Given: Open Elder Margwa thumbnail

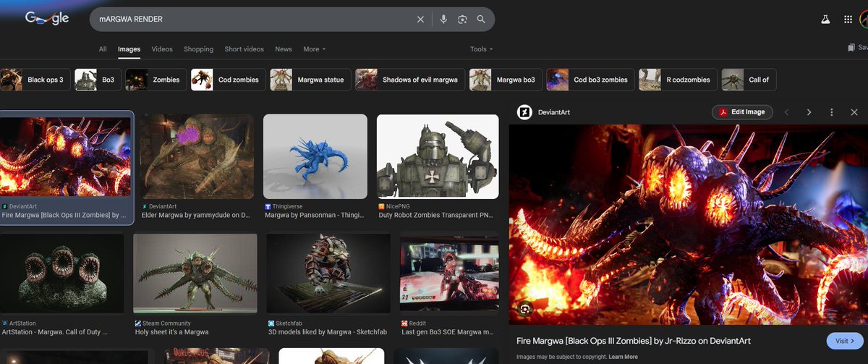Looking at the screenshot, I should pyautogui.click(x=197, y=156).
